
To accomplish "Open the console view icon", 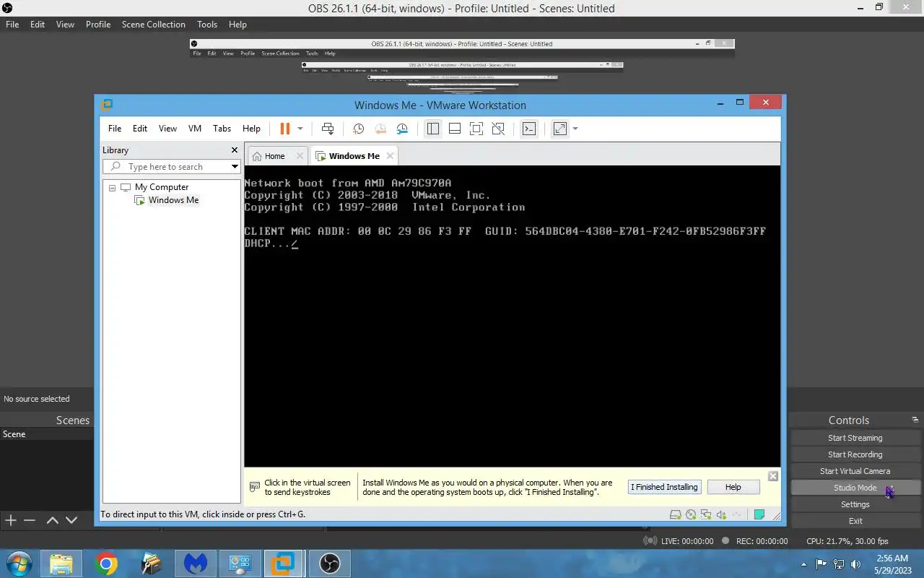I will pos(529,129).
